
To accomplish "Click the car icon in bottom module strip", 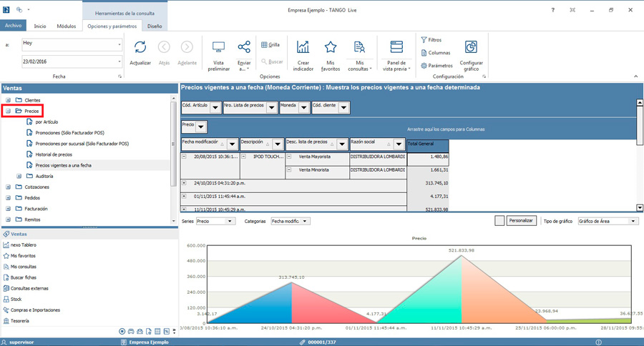I will click(x=131, y=331).
